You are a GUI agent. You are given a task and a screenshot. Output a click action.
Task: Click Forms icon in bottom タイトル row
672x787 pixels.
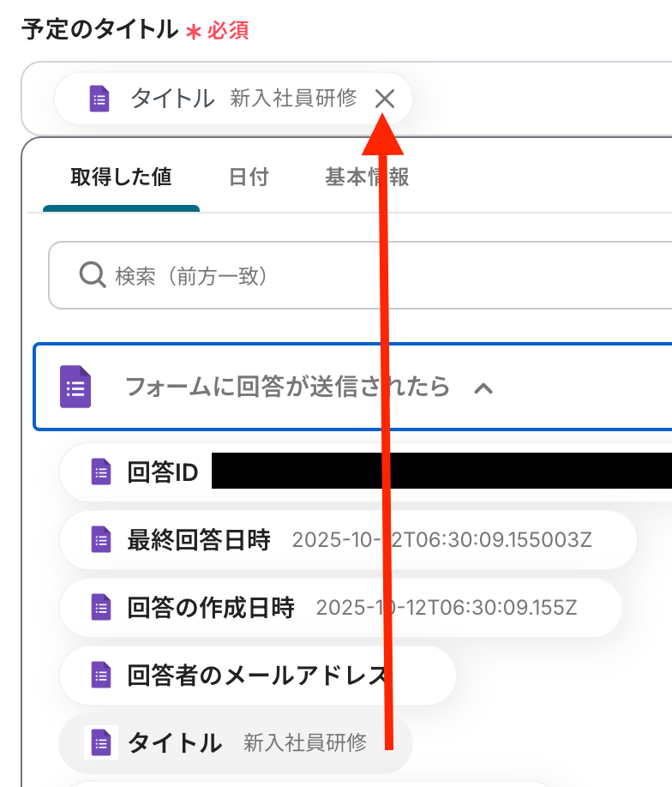tap(101, 742)
